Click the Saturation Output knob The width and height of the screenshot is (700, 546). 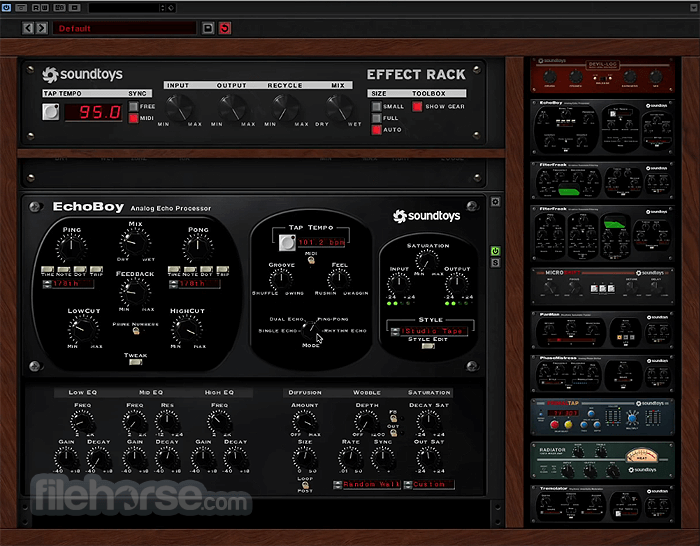pyautogui.click(x=457, y=283)
